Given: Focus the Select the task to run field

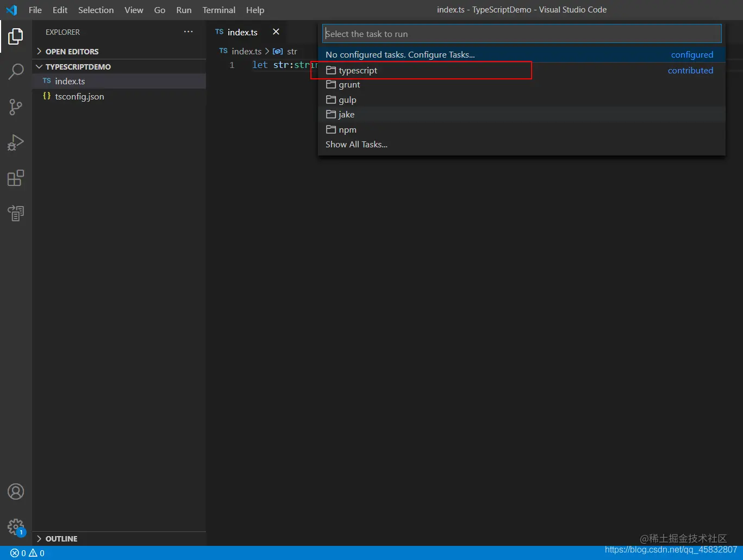Looking at the screenshot, I should pyautogui.click(x=522, y=34).
